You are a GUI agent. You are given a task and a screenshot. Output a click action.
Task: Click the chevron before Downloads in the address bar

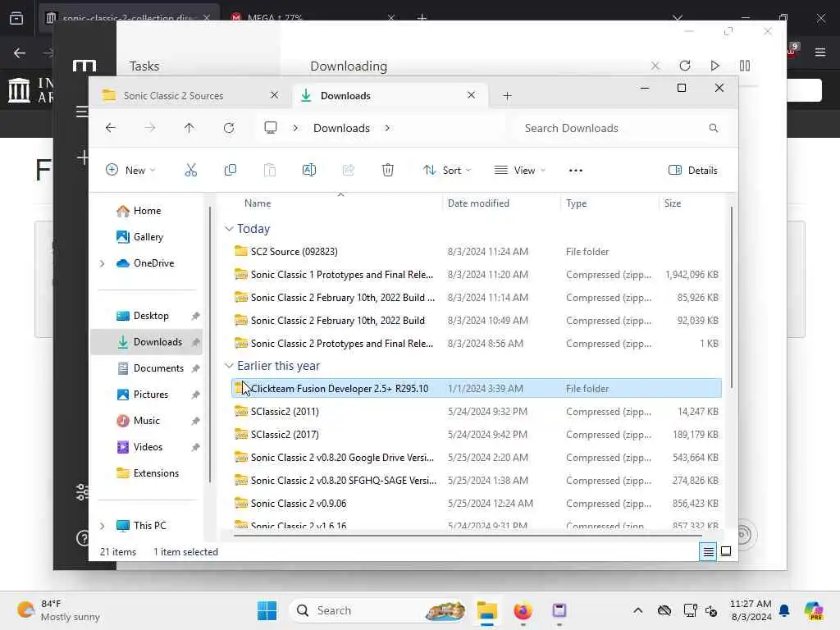pyautogui.click(x=295, y=128)
